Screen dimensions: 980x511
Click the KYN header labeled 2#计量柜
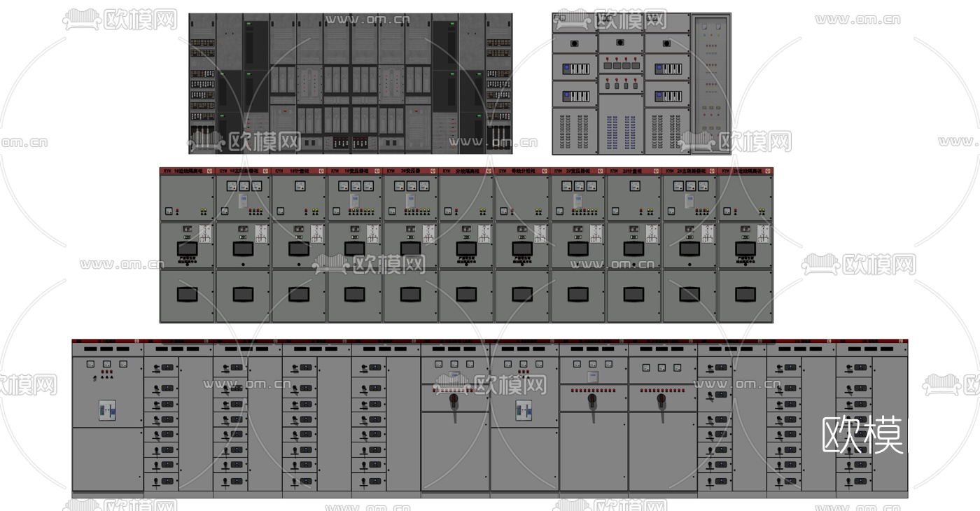pyautogui.click(x=633, y=171)
